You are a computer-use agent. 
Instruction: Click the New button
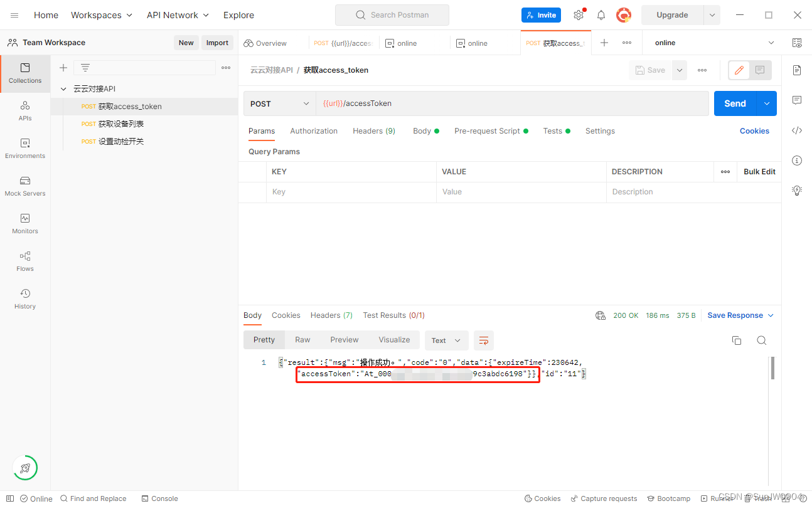186,43
